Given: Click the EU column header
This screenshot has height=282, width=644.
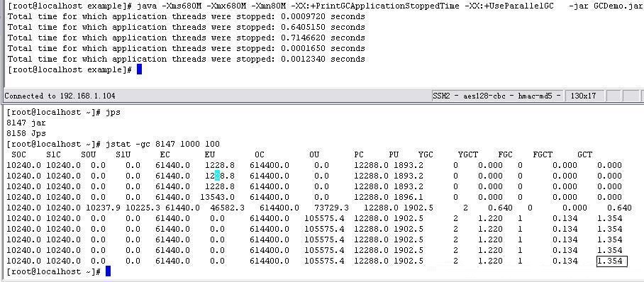Looking at the screenshot, I should coord(210,154).
